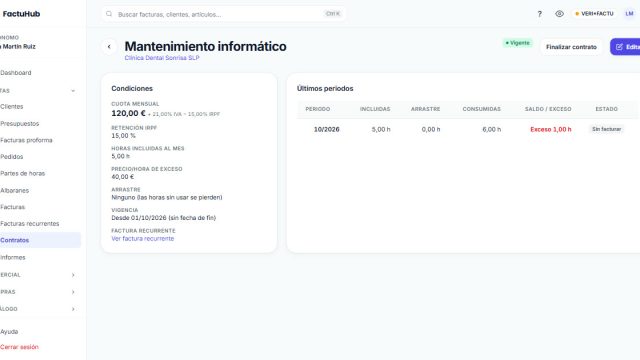Click Cerrar sesión
640x360 pixels.
[x=19, y=347]
